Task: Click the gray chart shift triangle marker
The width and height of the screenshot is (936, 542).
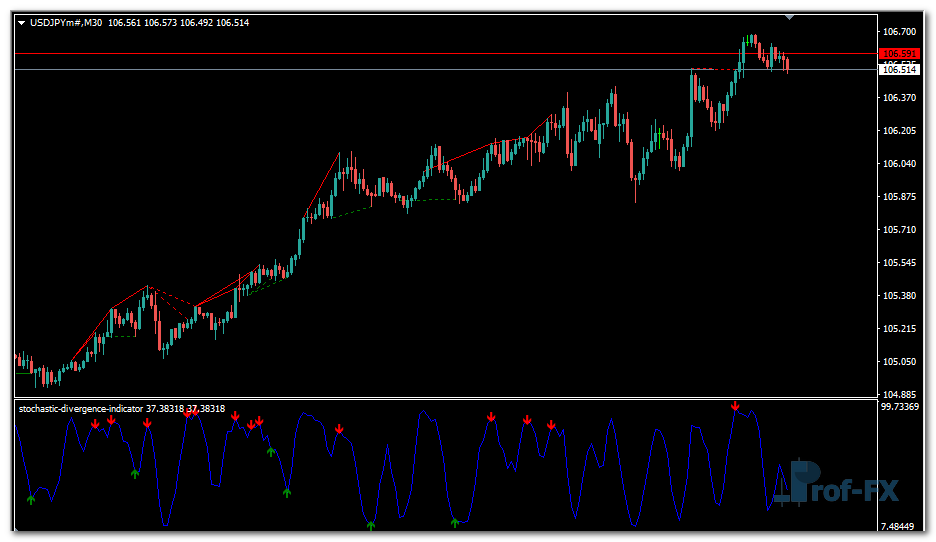Action: (790, 17)
